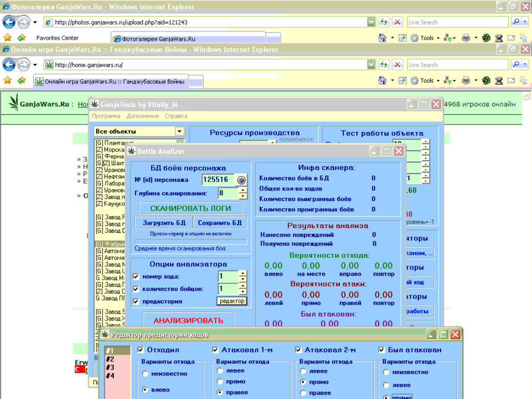Click the Live Search magnifier in Онлайн игра window
532x399 pixels.
pos(516,64)
